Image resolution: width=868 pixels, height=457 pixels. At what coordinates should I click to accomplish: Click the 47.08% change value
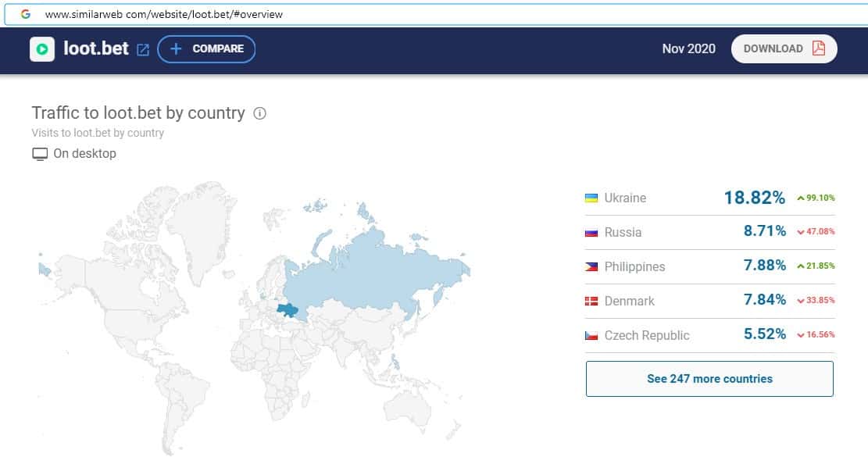[x=820, y=232]
